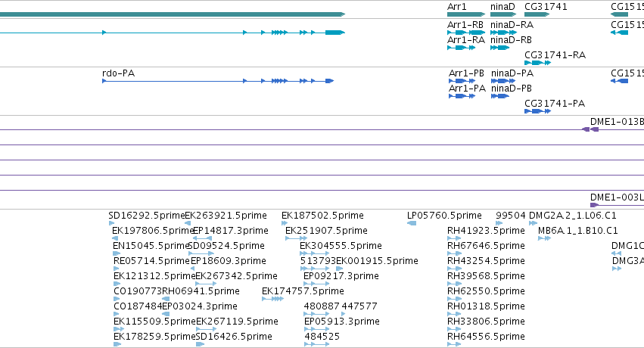Select the EP05913.3prime EST

[x=342, y=322]
